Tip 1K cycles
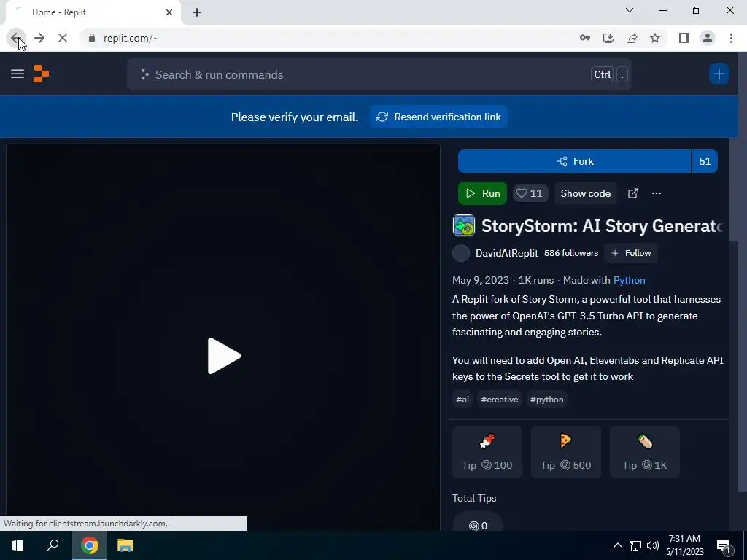This screenshot has width=747, height=560. point(645,452)
